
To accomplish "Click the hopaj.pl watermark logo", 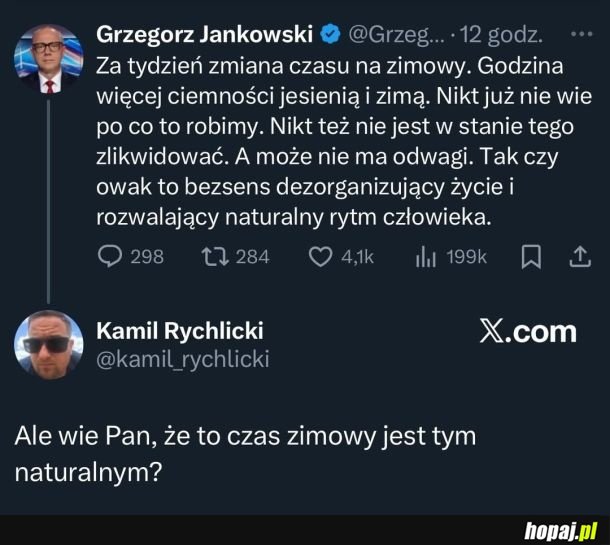I will (561, 531).
